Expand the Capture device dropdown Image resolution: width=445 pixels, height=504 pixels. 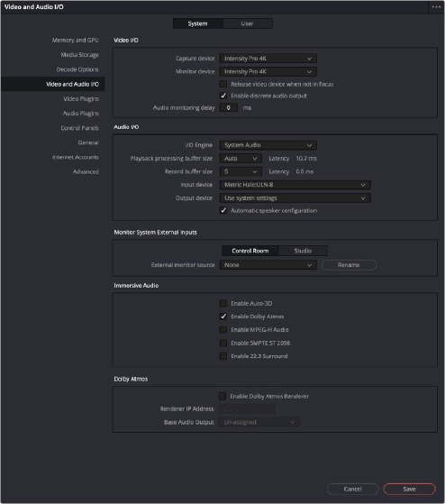(x=268, y=59)
